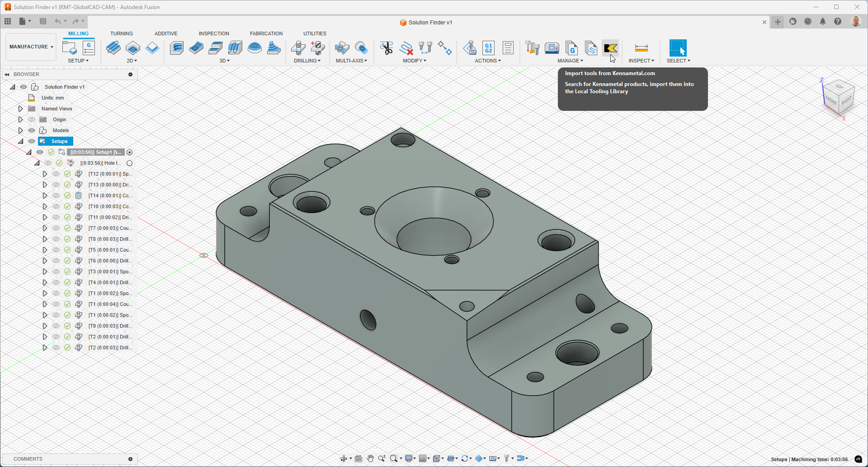Switch to the TURNING tab
The height and width of the screenshot is (467, 868).
click(x=121, y=33)
